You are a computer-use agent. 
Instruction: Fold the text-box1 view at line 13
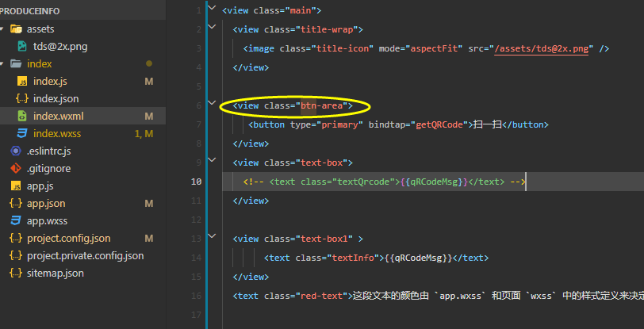click(212, 235)
